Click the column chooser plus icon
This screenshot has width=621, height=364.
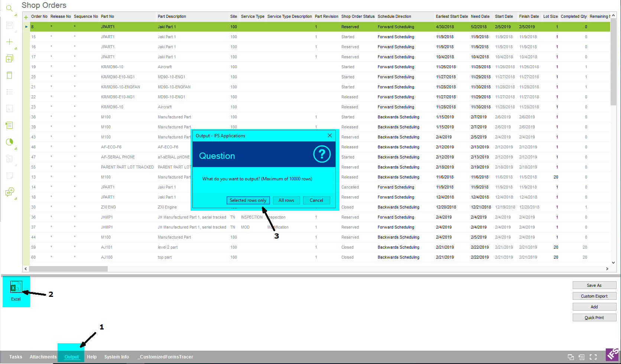tap(26, 17)
